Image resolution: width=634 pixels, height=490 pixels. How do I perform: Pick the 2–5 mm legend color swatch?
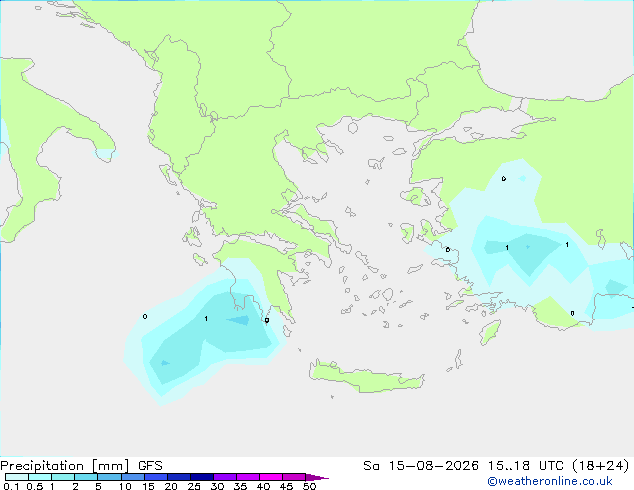pos(86,477)
